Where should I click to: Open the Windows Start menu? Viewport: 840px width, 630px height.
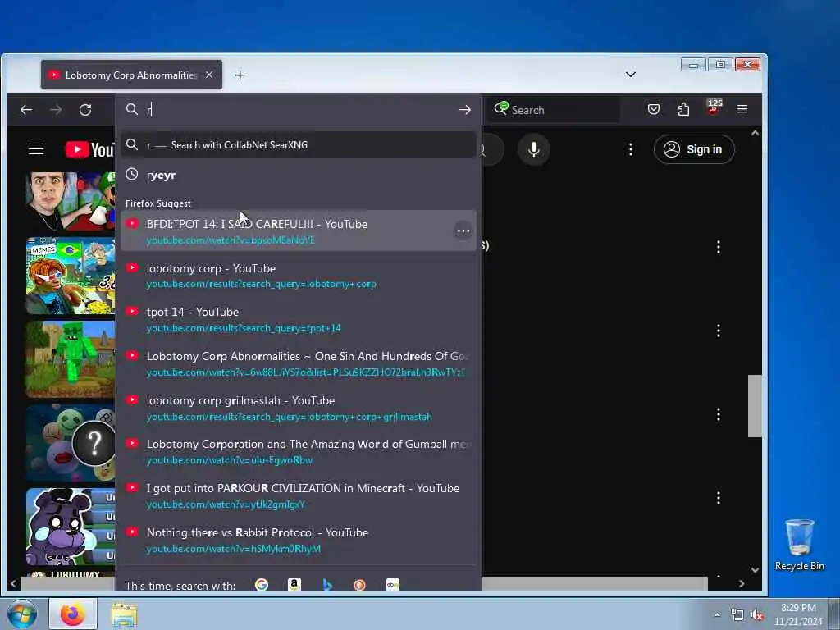(x=22, y=614)
